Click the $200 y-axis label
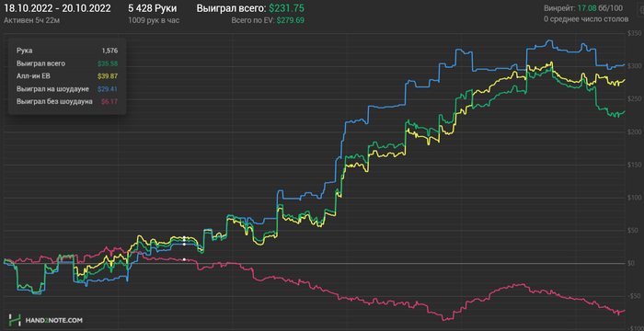 tap(635, 131)
